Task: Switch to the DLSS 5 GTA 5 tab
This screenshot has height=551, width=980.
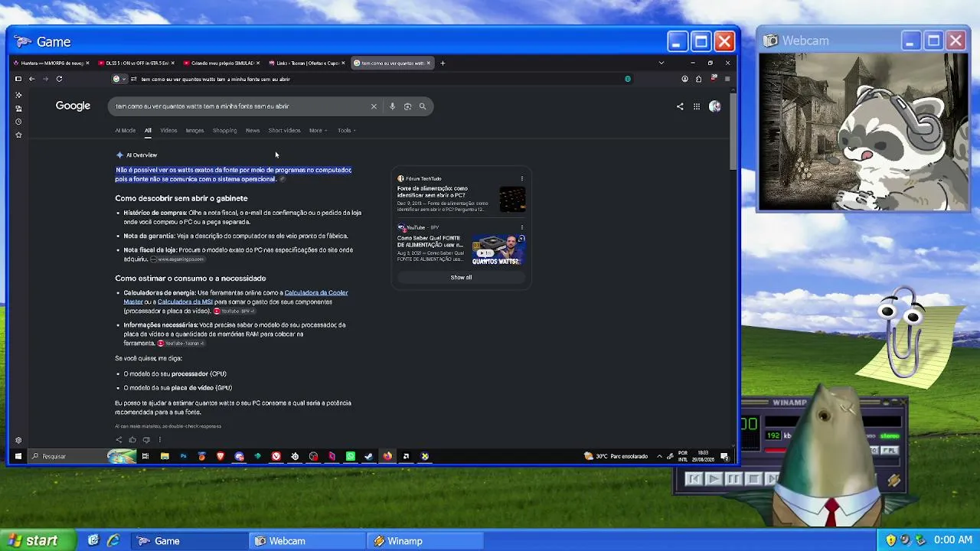Action: coord(137,63)
